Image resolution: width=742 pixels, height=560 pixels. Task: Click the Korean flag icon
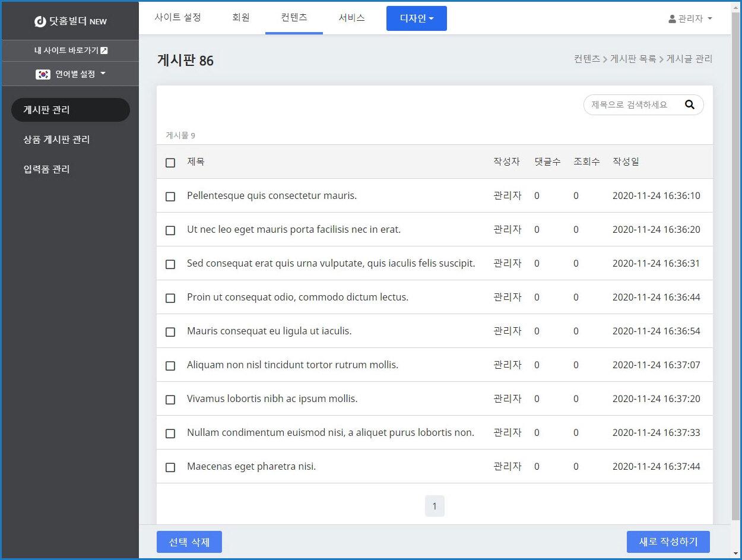point(43,74)
